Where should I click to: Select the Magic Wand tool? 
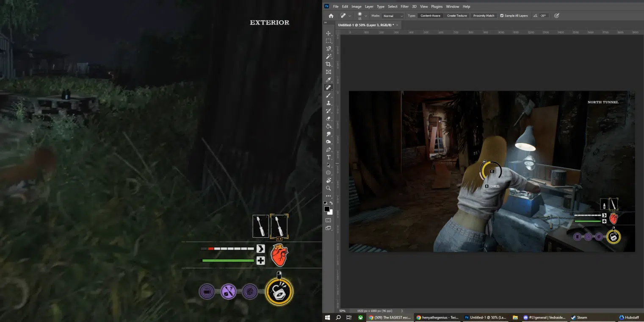coord(328,56)
